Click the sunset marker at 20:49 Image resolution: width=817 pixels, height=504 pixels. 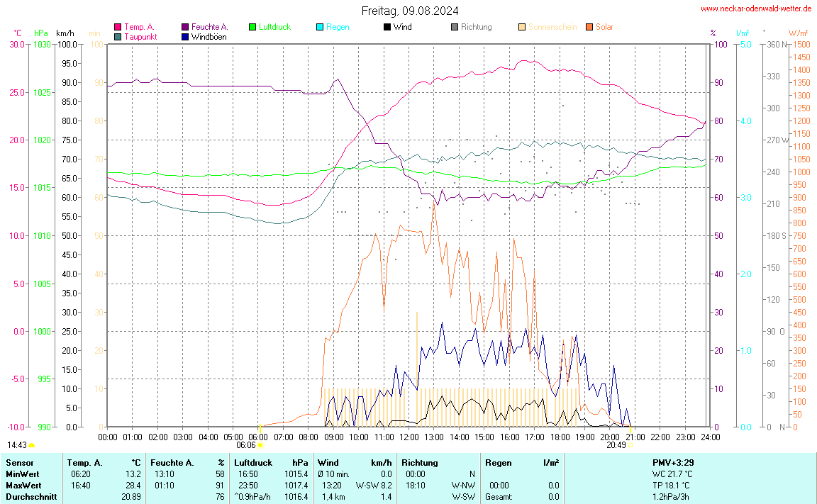pyautogui.click(x=630, y=445)
